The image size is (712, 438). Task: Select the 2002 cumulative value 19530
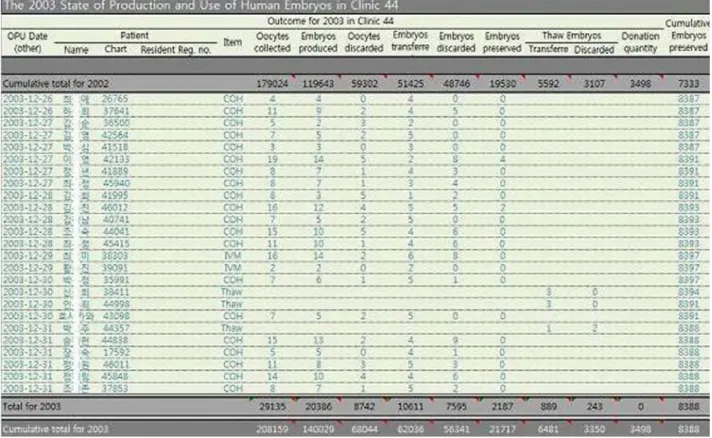pos(502,84)
